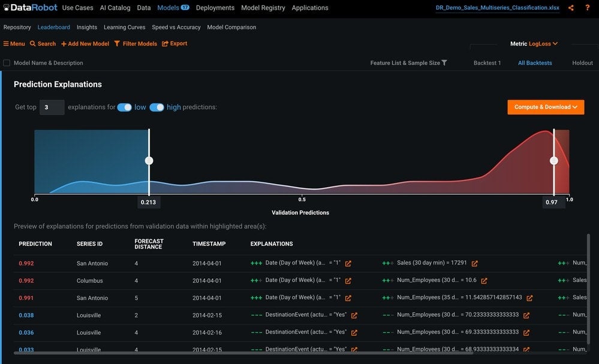
Task: Switch to the Repository sub-tab
Action: coord(17,27)
